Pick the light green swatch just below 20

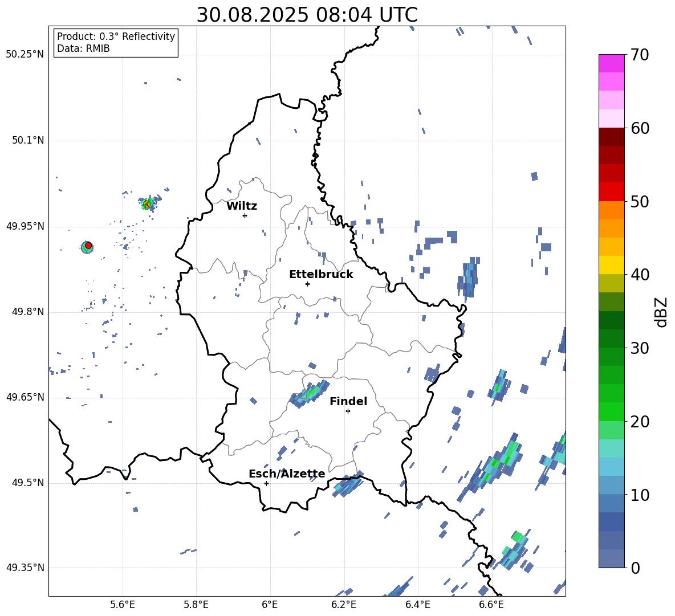coord(611,430)
